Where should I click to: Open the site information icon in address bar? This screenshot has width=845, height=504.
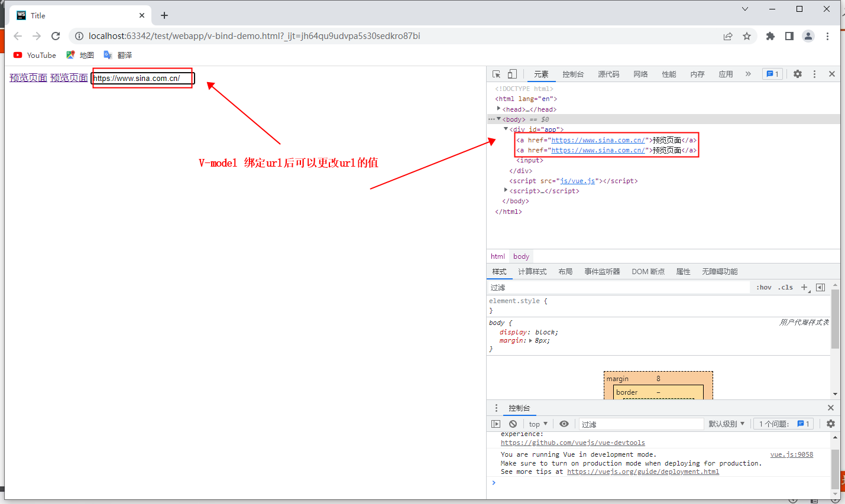click(x=79, y=36)
